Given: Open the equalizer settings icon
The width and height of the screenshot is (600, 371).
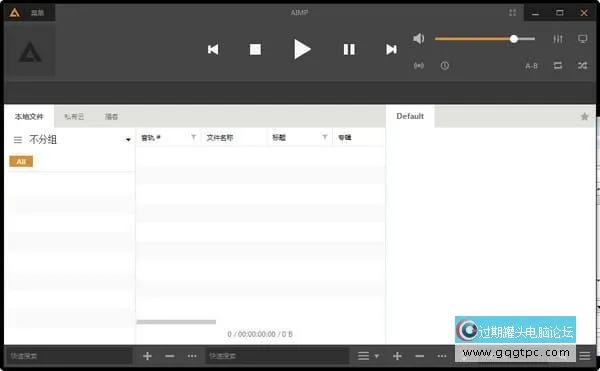Looking at the screenshot, I should pyautogui.click(x=558, y=39).
